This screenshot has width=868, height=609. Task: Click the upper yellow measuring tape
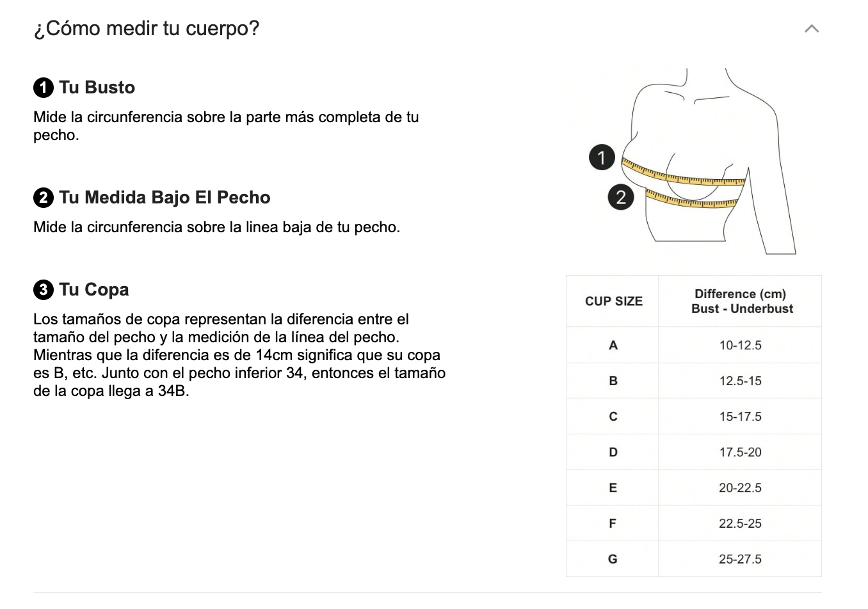click(685, 176)
